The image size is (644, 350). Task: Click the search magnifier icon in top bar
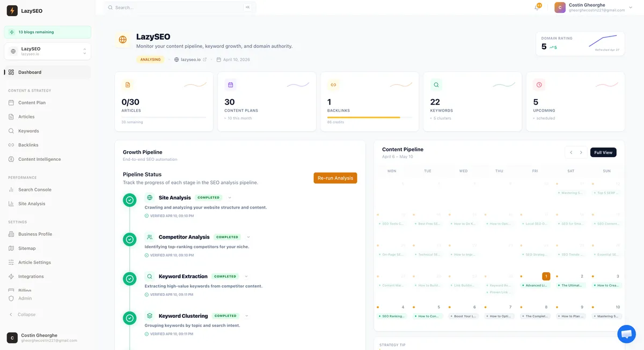point(111,8)
